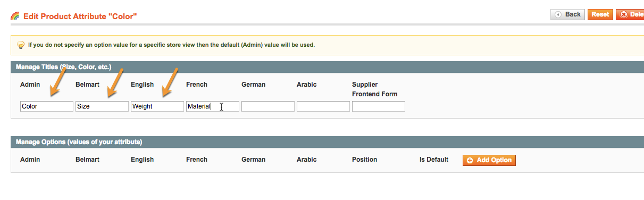Click the rainbow attribute icon beside page title
This screenshot has height=200, width=644.
coord(15,16)
